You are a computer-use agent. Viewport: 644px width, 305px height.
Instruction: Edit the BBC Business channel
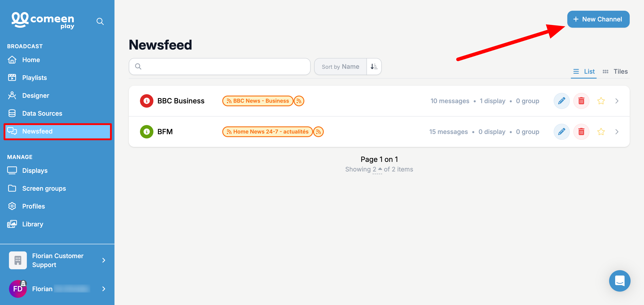coord(561,101)
